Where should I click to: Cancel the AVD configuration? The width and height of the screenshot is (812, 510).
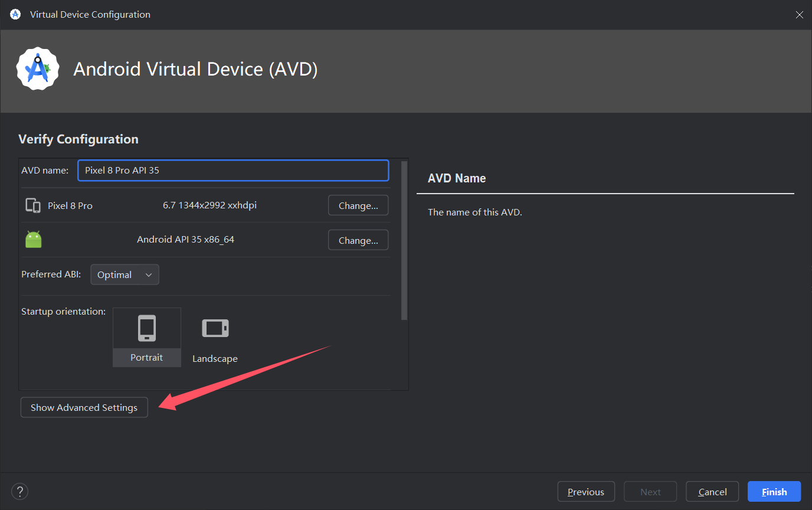coord(712,492)
